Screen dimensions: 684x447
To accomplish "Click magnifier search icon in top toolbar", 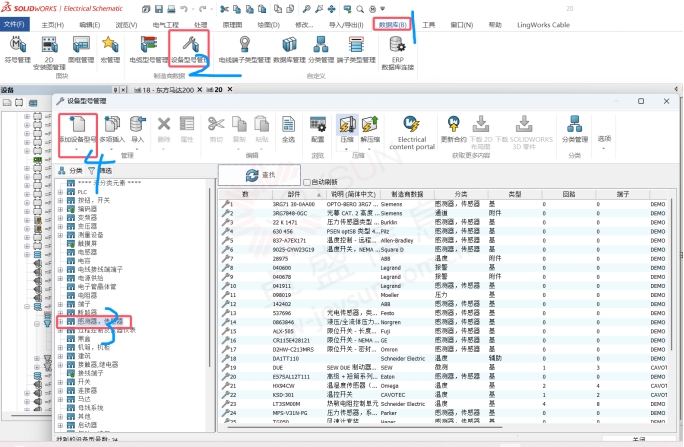I will (360, 9).
